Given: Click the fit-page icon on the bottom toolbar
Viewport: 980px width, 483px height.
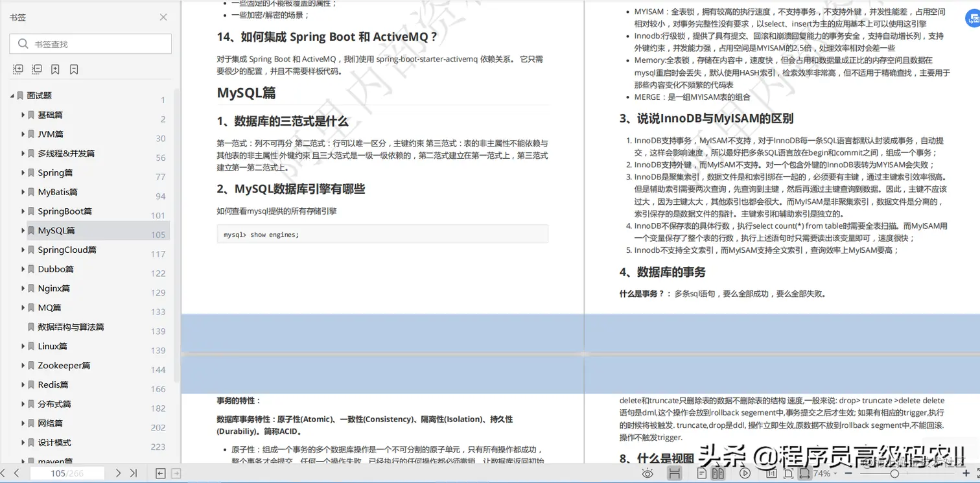Looking at the screenshot, I should pos(787,473).
